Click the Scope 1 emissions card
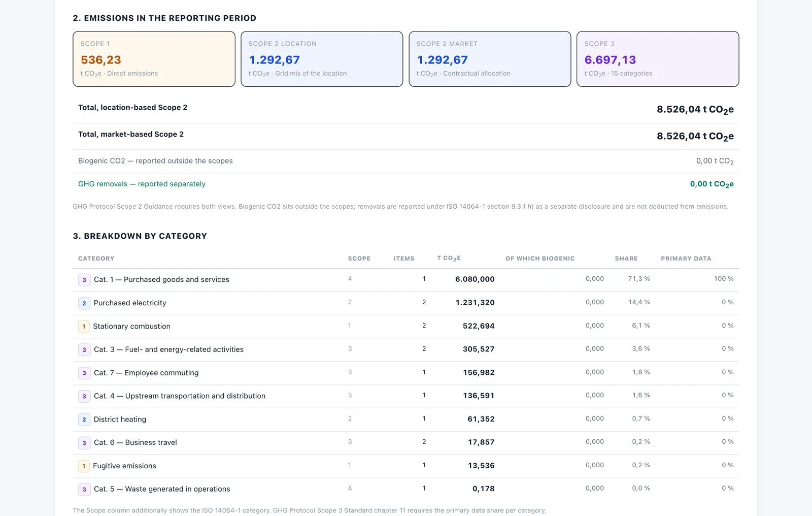This screenshot has width=812, height=516. tap(154, 59)
